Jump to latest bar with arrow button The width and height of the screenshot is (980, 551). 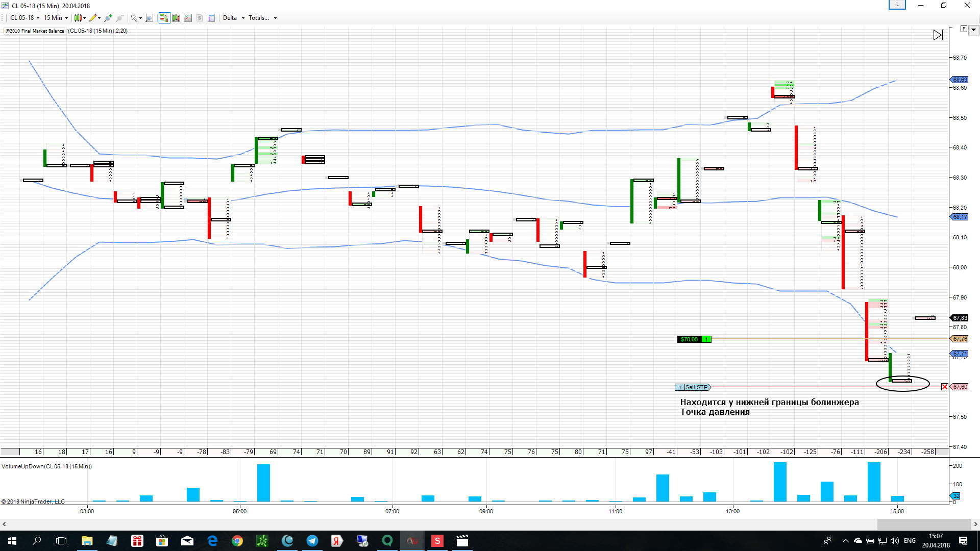938,35
